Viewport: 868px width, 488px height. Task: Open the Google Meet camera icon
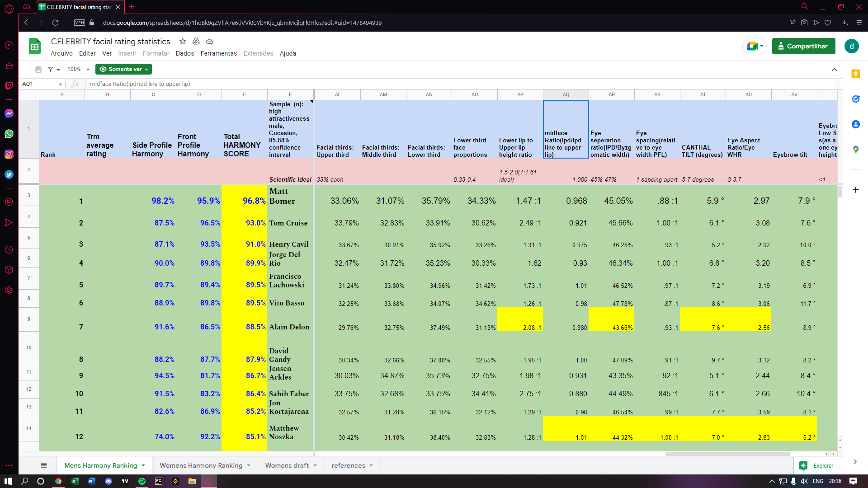[753, 46]
